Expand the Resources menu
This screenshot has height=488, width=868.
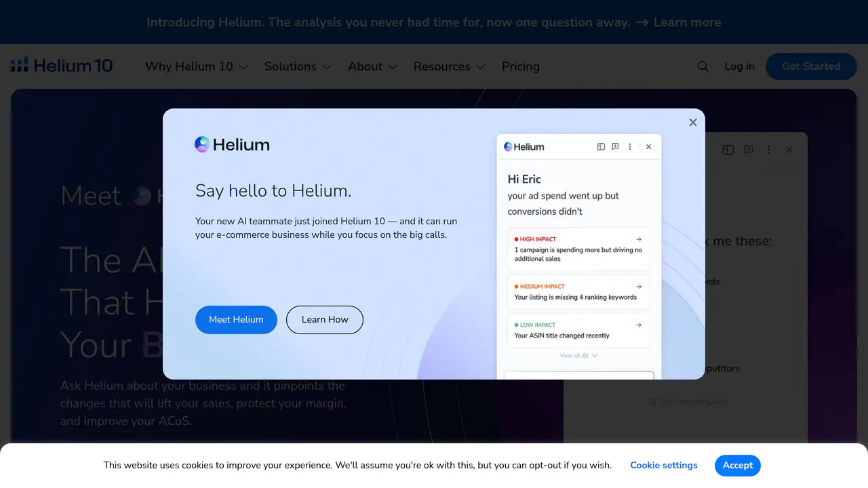[x=450, y=66]
